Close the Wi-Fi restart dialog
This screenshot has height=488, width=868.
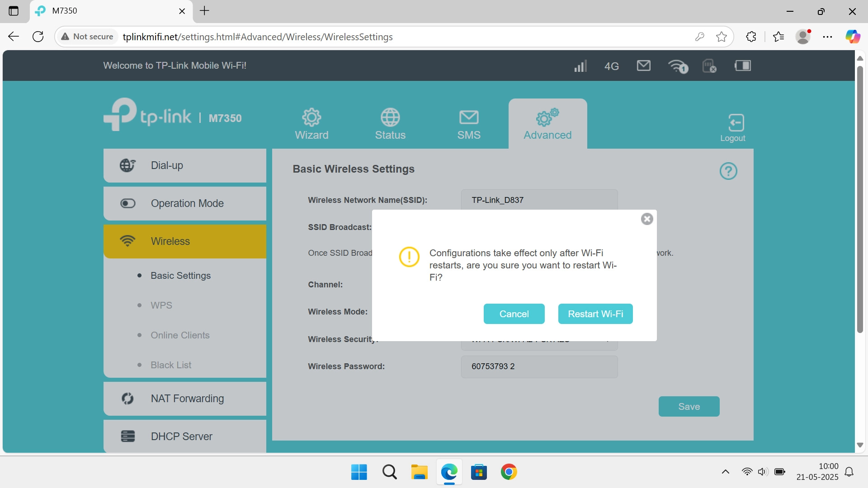pos(647,219)
